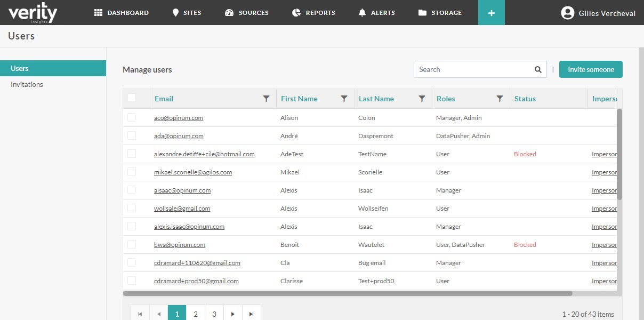
Task: Click the Invite someone button
Action: pyautogui.click(x=591, y=69)
